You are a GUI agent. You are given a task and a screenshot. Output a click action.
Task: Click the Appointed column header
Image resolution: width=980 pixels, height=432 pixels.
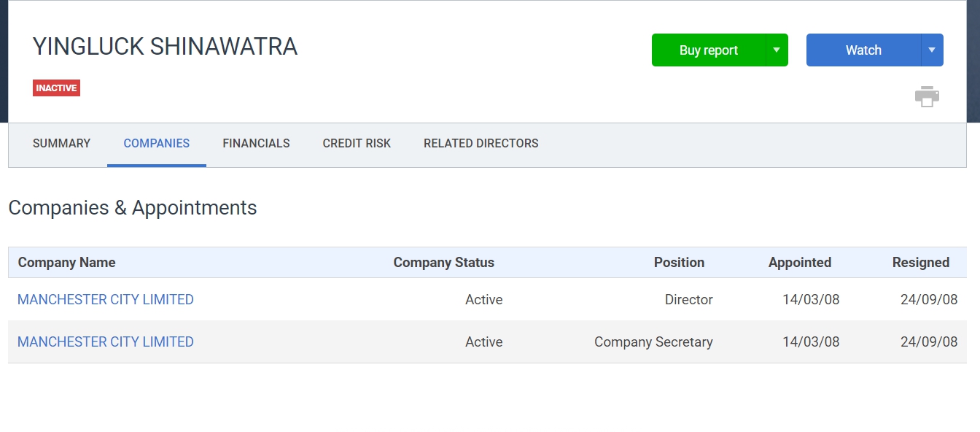tap(799, 263)
